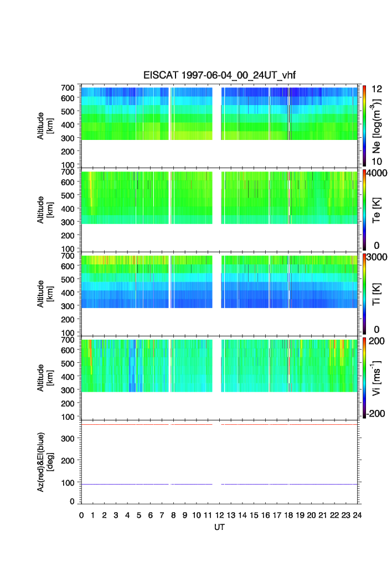Click the '6' tick on the UT axis
Screen dimensions: 392x588
tap(150, 515)
